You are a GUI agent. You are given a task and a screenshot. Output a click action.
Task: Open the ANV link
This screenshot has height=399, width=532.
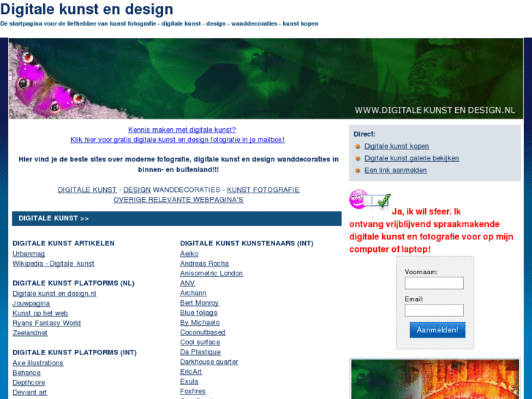tap(187, 283)
